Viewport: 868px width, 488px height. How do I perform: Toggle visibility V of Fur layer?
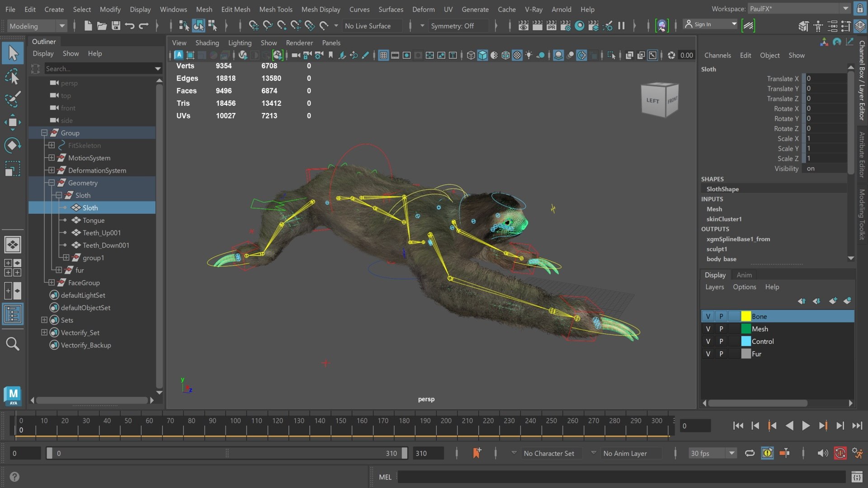click(x=708, y=354)
